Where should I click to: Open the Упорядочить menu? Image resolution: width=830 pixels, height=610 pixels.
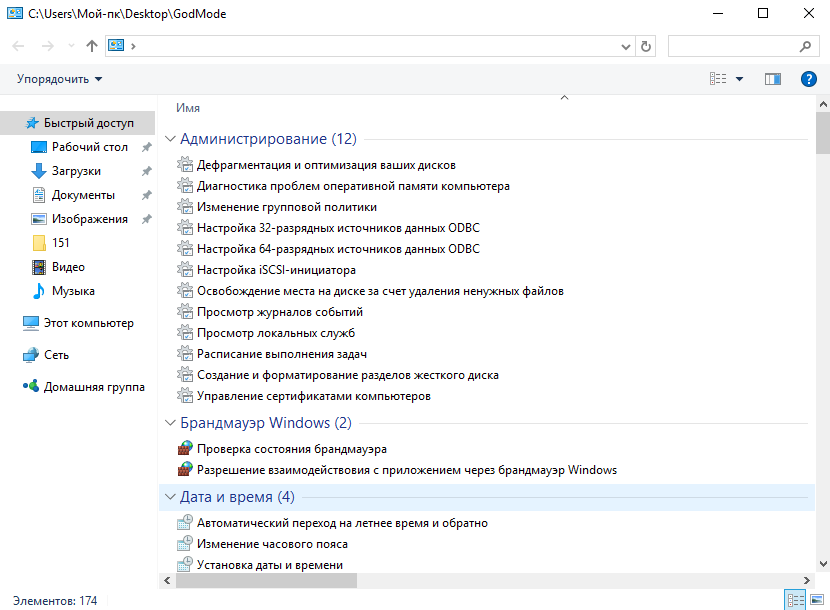pos(59,79)
